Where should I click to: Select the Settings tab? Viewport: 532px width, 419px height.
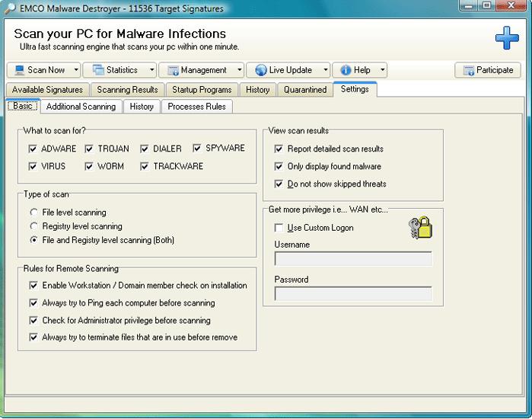tap(355, 89)
